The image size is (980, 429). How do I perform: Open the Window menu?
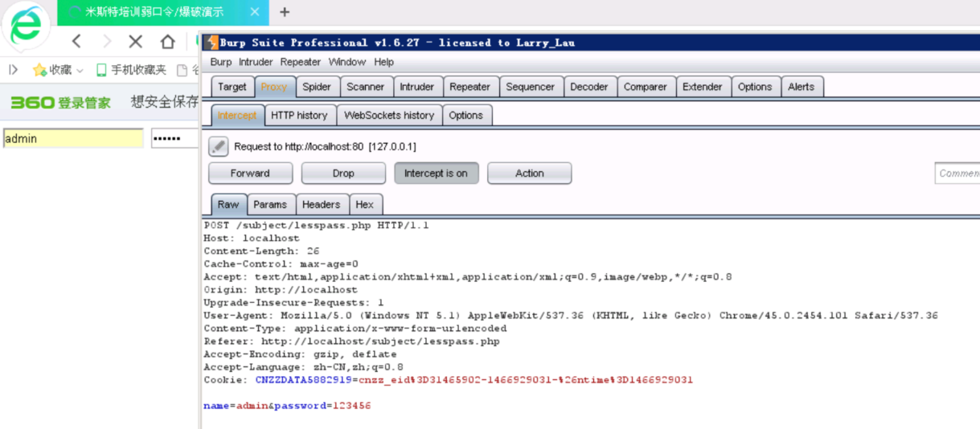(x=347, y=62)
